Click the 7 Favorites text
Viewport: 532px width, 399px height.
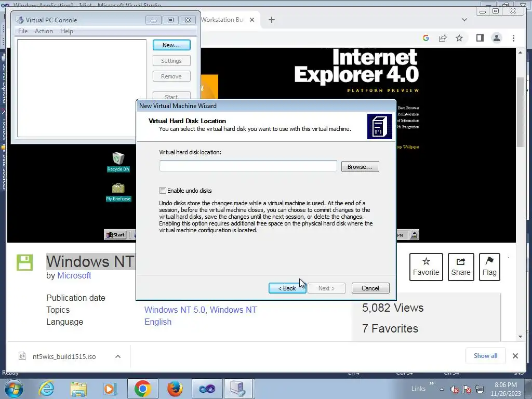coord(390,328)
